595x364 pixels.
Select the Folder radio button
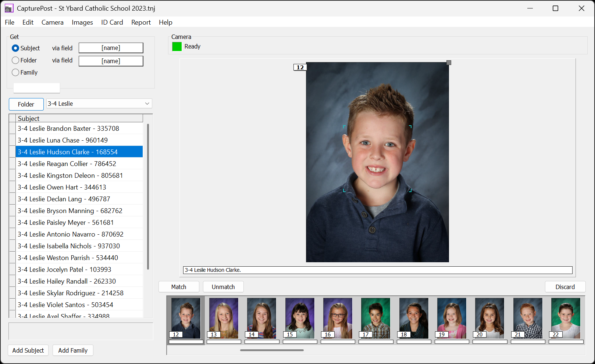(15, 60)
